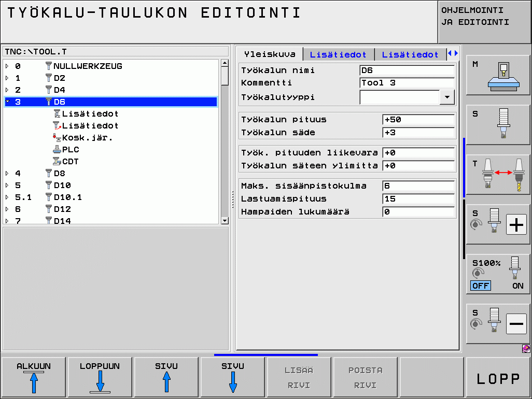Screen dimensions: 532x399
Task: Click the D4 tool icon
Action: 49,90
